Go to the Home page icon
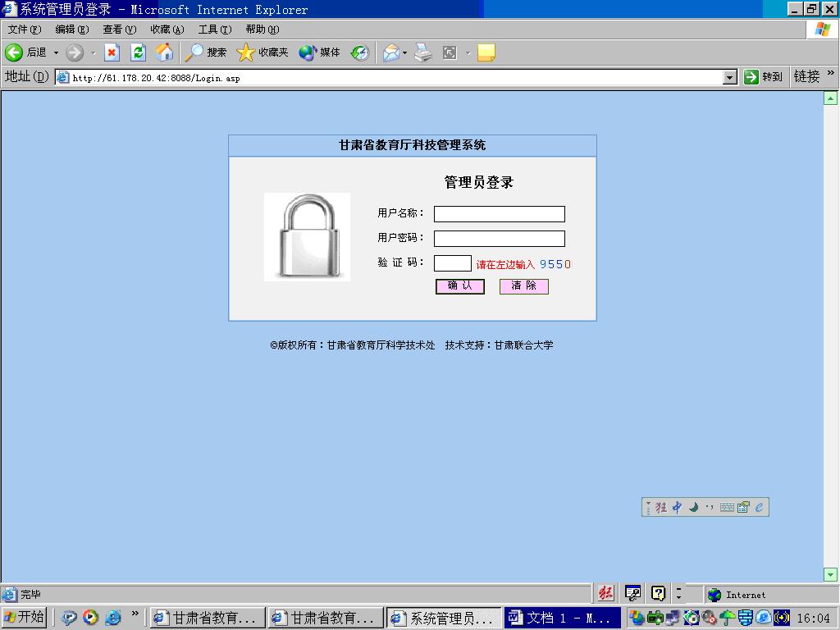This screenshot has width=840, height=630. (x=164, y=52)
